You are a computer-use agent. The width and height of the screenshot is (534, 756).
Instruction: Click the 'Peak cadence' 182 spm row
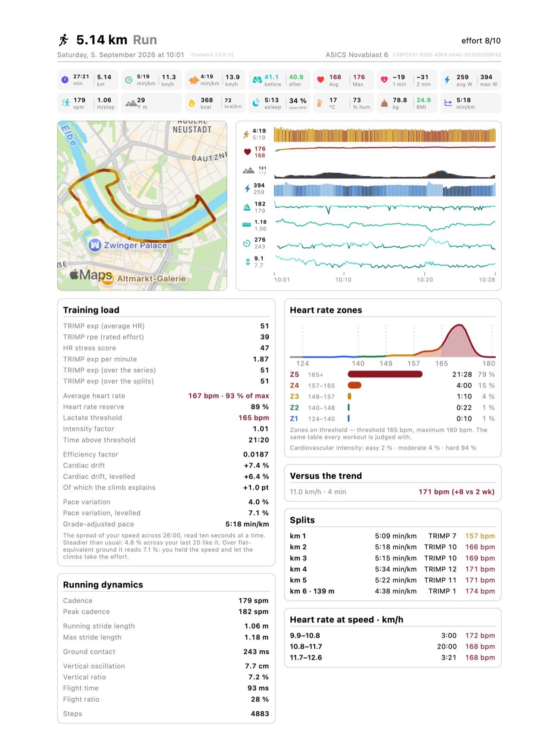click(x=166, y=612)
